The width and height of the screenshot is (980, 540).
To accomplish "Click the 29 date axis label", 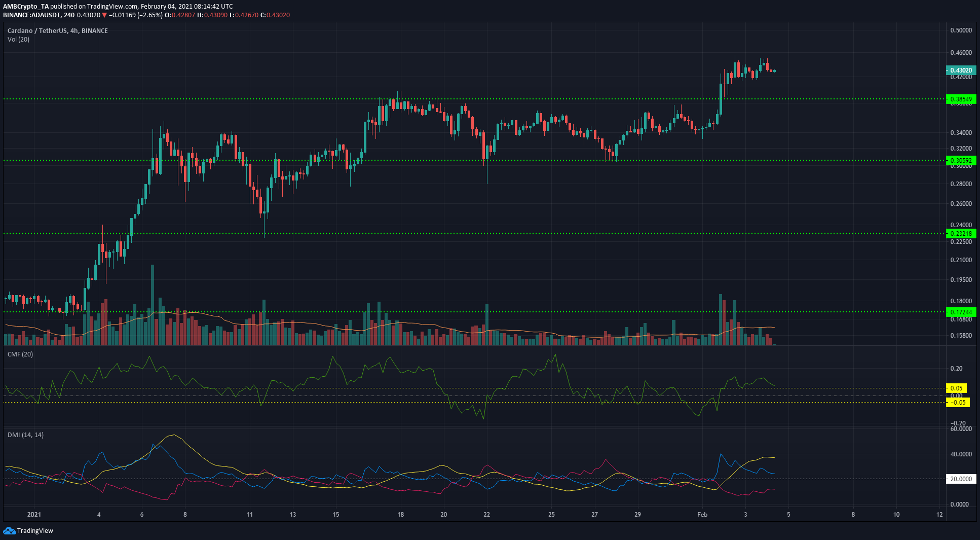I will (x=637, y=515).
